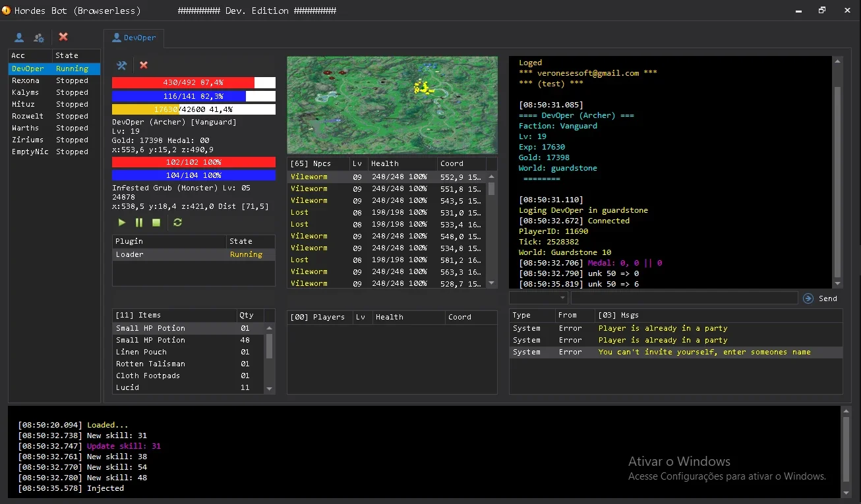Select the Vileworm NPC at coord 528,7
Viewport: 861px width, 504px height.
[x=387, y=283]
